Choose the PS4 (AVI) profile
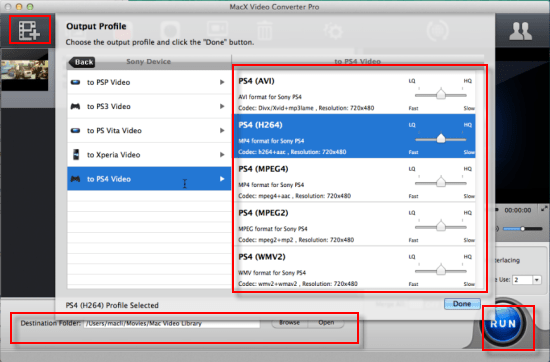 pos(355,92)
